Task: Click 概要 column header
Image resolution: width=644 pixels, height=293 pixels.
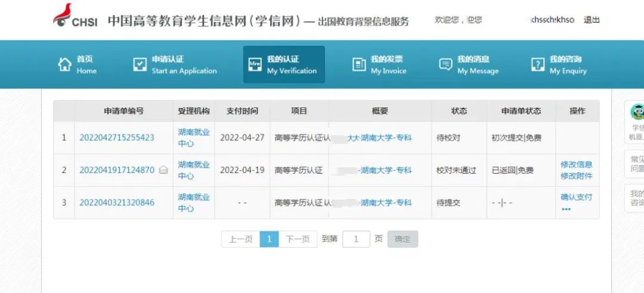Action: pyautogui.click(x=380, y=111)
